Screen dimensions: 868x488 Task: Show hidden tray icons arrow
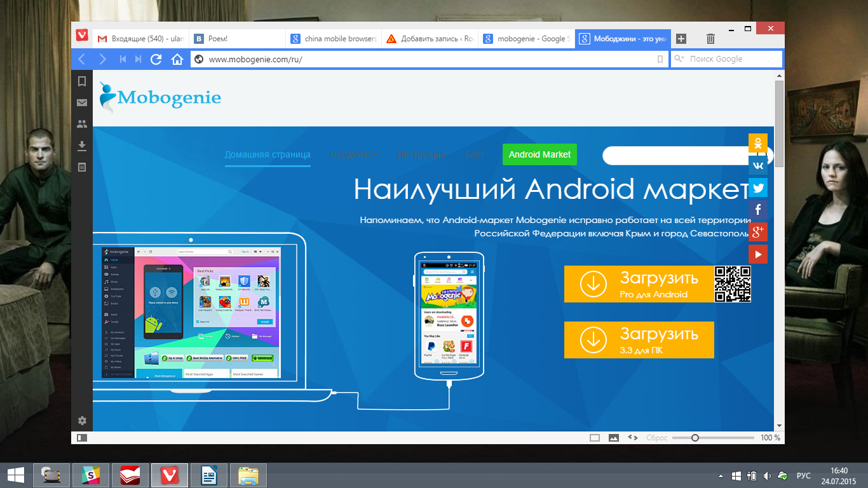coord(721,475)
